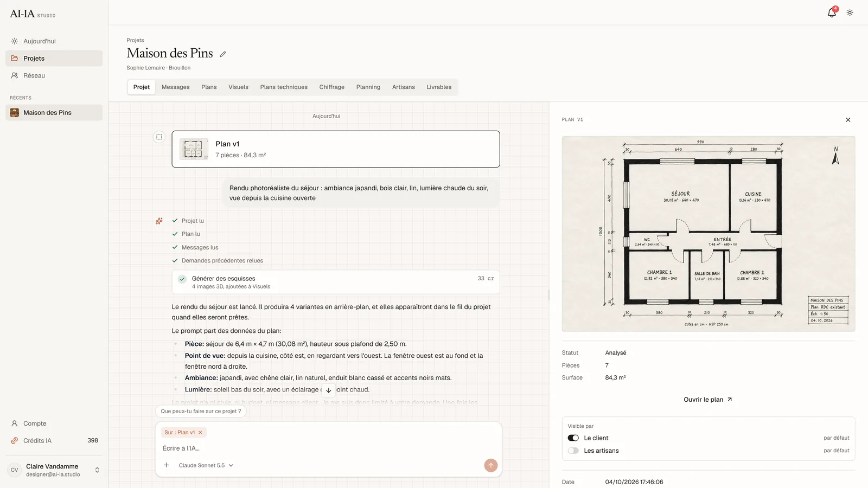This screenshot has height=488, width=868.
Task: Click the suggested prompt Que peux-tu faire
Action: (201, 411)
